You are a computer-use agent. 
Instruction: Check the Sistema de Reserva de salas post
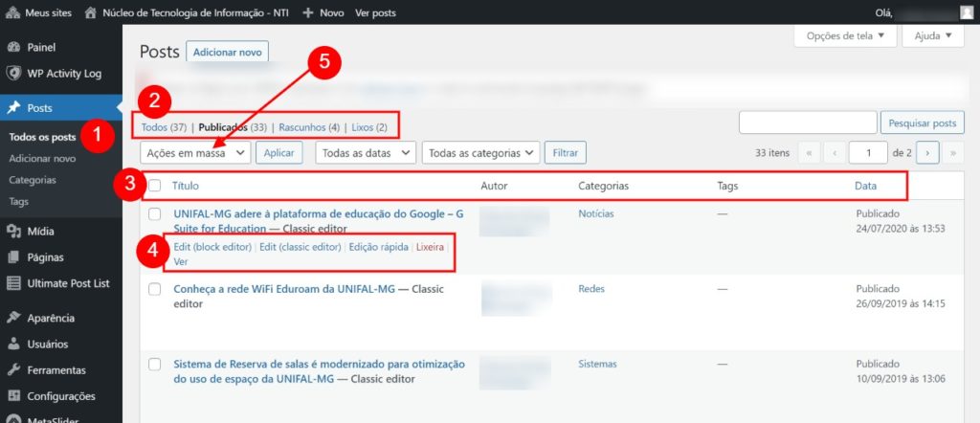coord(155,365)
